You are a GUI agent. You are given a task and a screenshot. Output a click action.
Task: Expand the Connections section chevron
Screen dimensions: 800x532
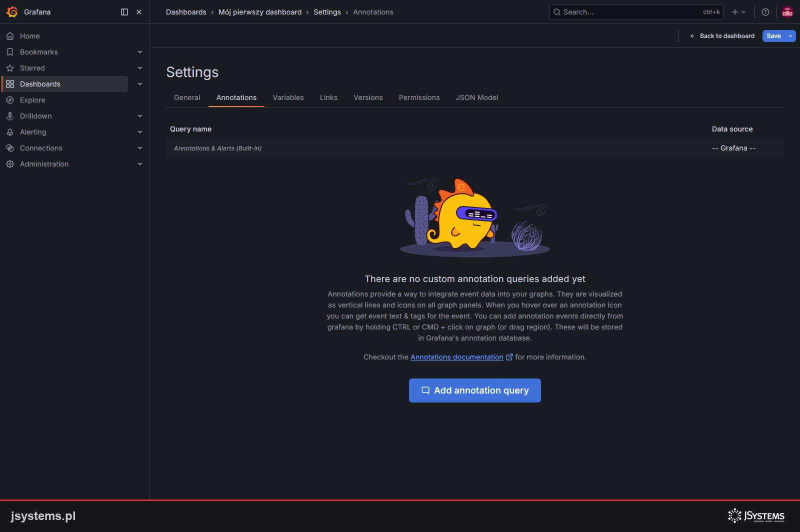pyautogui.click(x=140, y=148)
